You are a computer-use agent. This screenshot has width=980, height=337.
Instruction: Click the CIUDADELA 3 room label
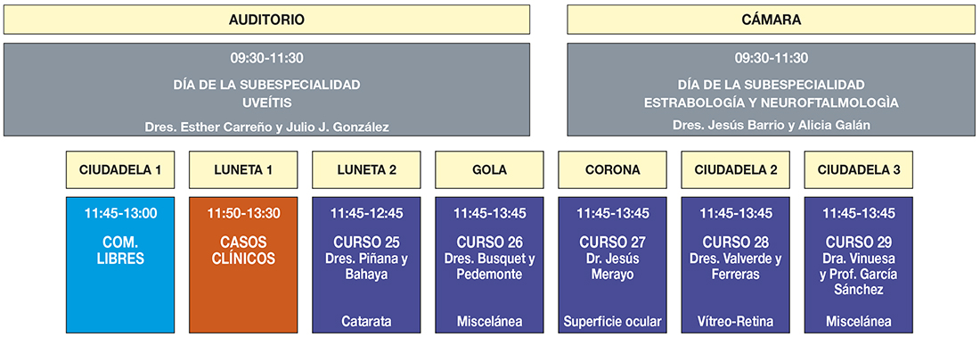[x=858, y=169]
